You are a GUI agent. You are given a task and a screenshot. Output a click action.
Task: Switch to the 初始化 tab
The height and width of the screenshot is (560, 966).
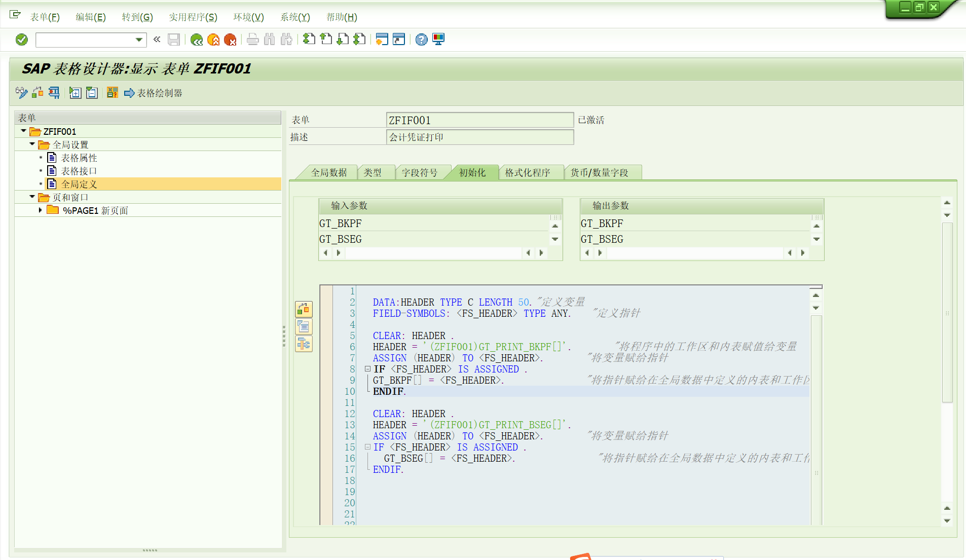pos(472,173)
